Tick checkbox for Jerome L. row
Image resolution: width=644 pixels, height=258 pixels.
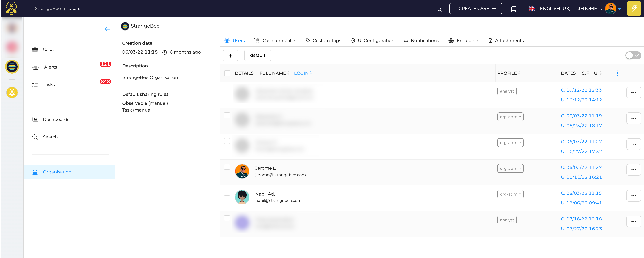click(227, 167)
